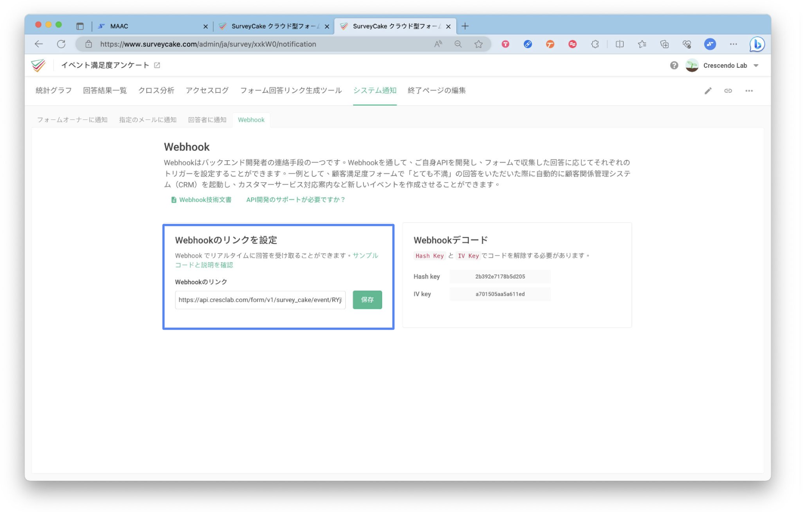The width and height of the screenshot is (812, 512).
Task: Open the 統計グラフ tab
Action: point(53,90)
